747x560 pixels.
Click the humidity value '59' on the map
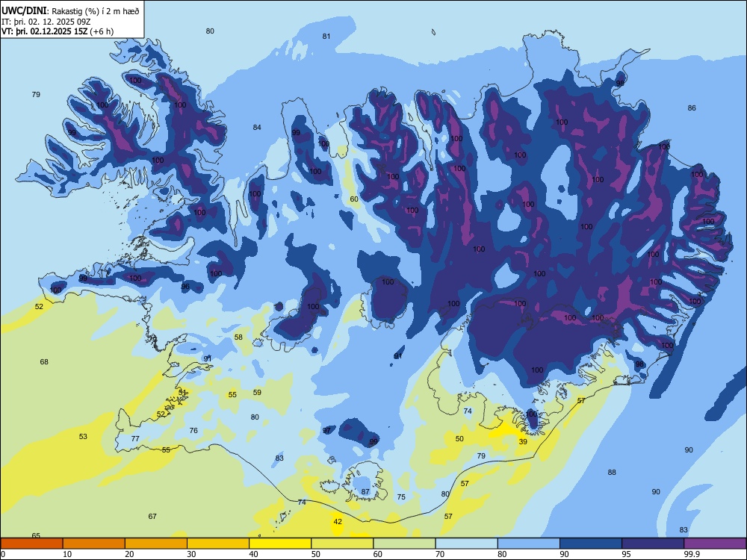coord(257,393)
